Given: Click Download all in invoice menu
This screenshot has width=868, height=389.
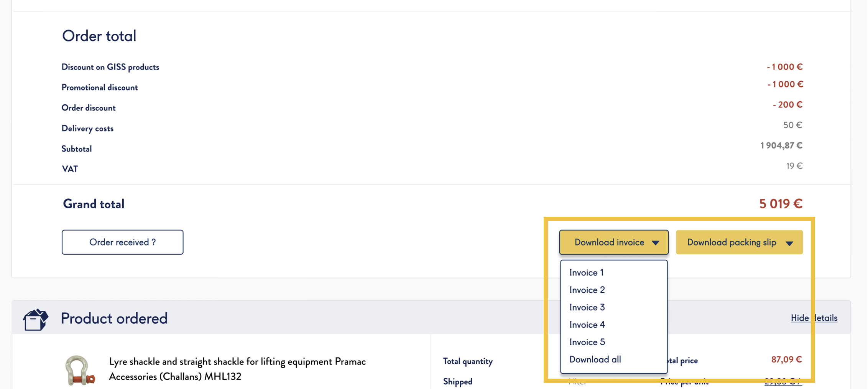Looking at the screenshot, I should tap(595, 359).
